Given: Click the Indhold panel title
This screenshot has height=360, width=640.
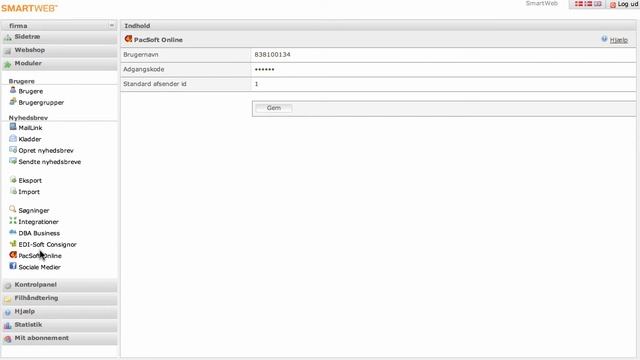Looking at the screenshot, I should pos(137,26).
